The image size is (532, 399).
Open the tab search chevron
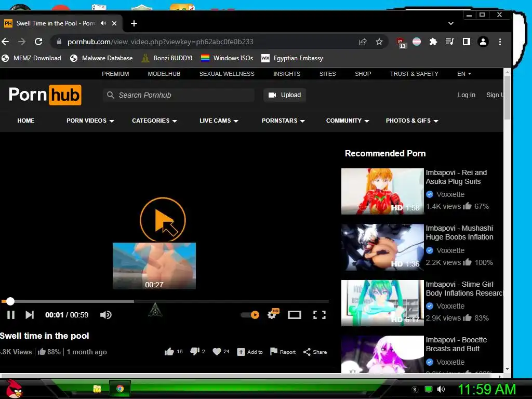(450, 23)
